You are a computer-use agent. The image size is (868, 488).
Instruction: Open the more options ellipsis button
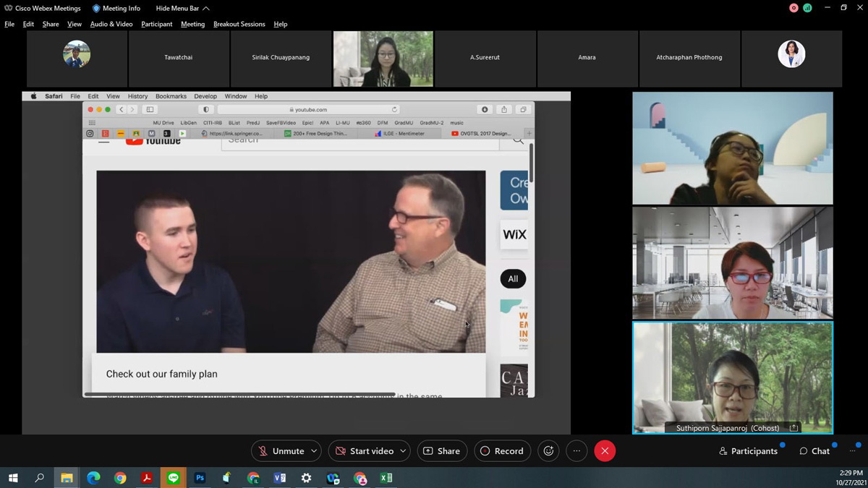(576, 451)
